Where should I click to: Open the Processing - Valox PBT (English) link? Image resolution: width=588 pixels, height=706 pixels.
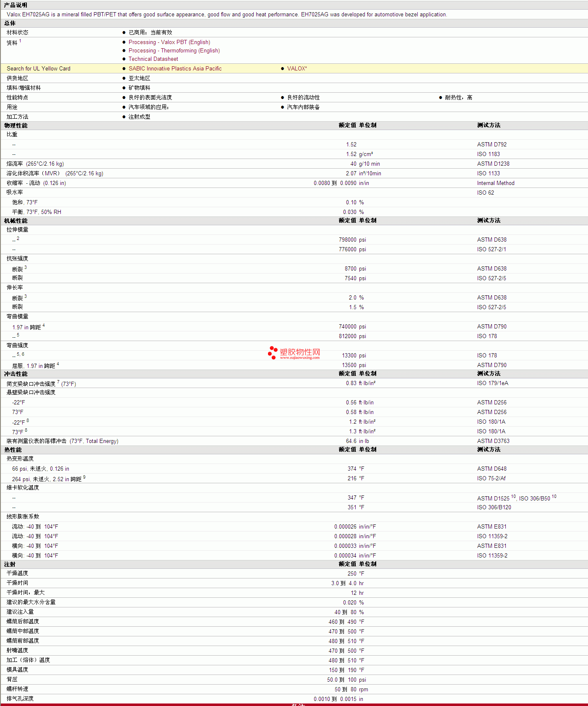(169, 42)
